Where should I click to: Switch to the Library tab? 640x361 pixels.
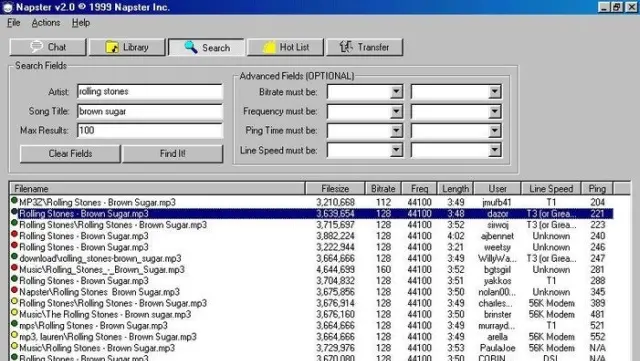[127, 47]
